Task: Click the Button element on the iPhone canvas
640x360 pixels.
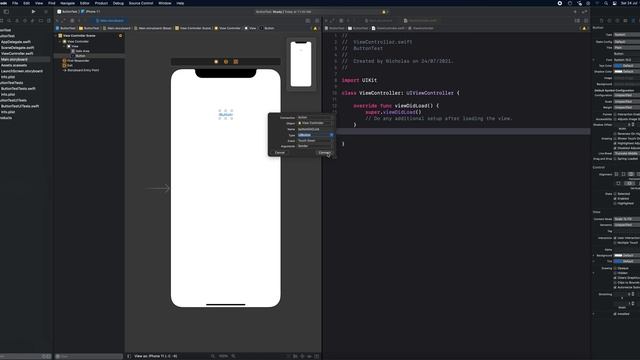Action: click(x=226, y=115)
